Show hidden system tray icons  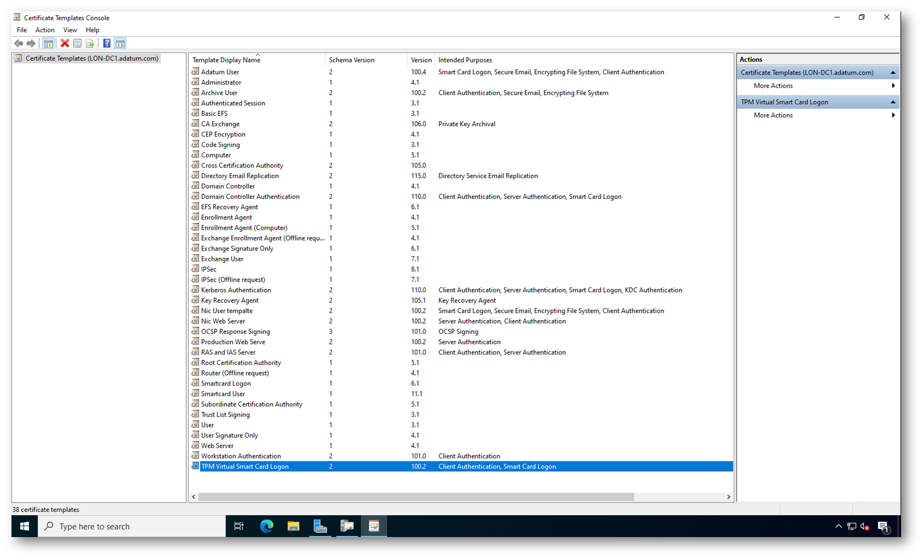pyautogui.click(x=838, y=526)
